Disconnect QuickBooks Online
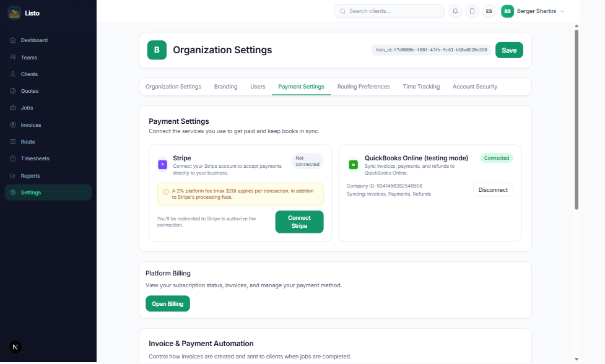This screenshot has width=605, height=364. (x=493, y=189)
